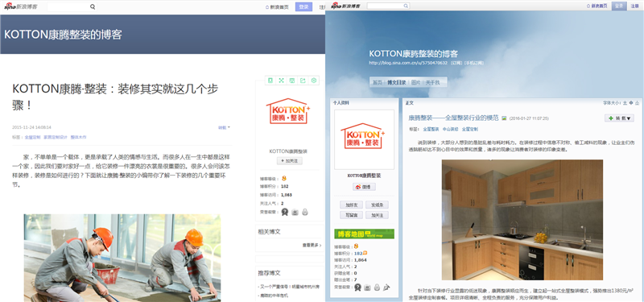644x302 pixels.
Task: Select medium font size icon in right page
Action: 631,103
